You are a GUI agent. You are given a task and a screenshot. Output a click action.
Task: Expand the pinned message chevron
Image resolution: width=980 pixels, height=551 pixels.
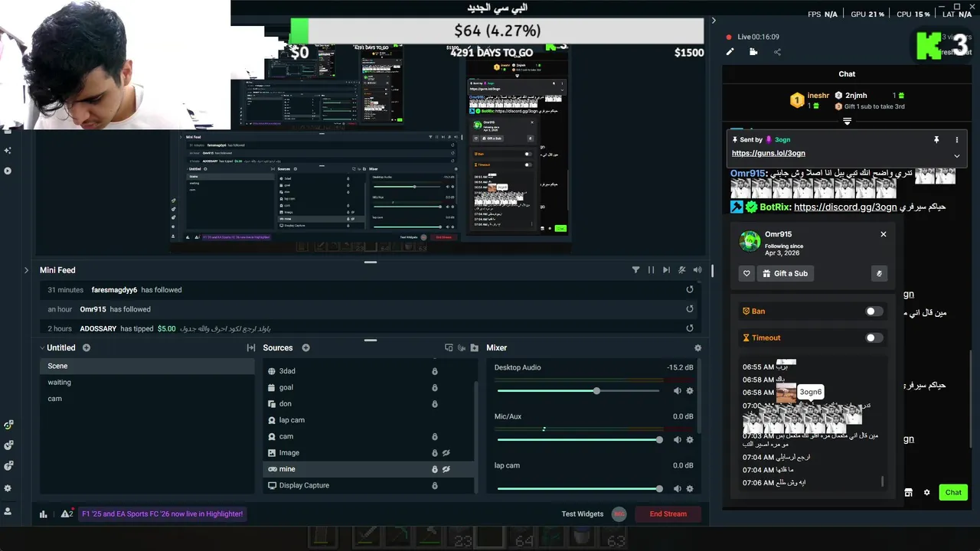coord(956,156)
